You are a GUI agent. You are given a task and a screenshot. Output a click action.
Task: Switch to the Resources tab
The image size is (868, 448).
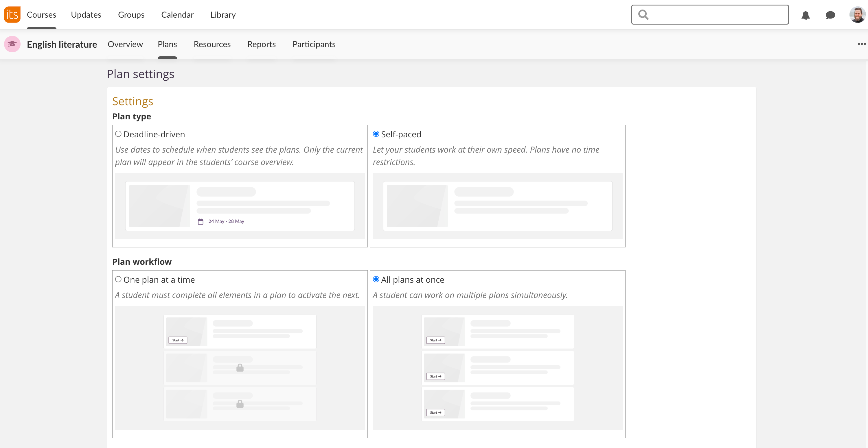click(x=212, y=44)
